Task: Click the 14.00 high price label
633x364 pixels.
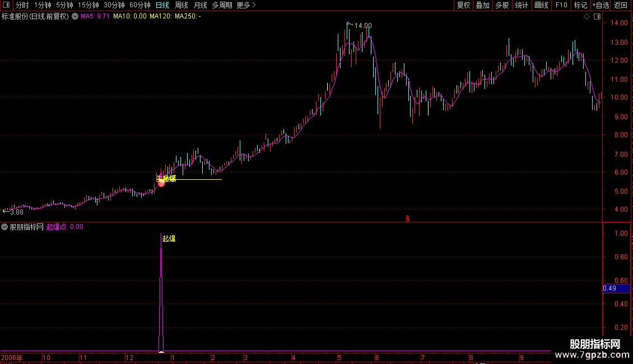Action: coord(363,26)
